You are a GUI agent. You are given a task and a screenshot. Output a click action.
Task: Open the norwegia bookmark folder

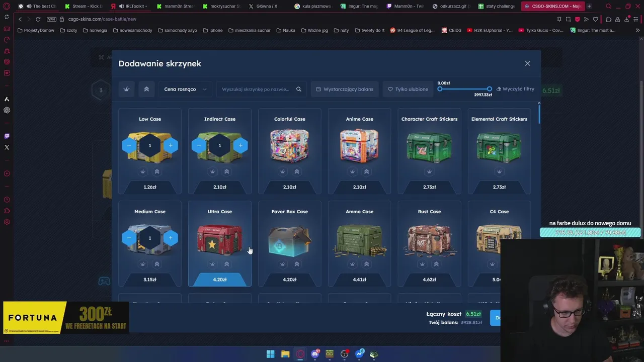[x=95, y=30]
